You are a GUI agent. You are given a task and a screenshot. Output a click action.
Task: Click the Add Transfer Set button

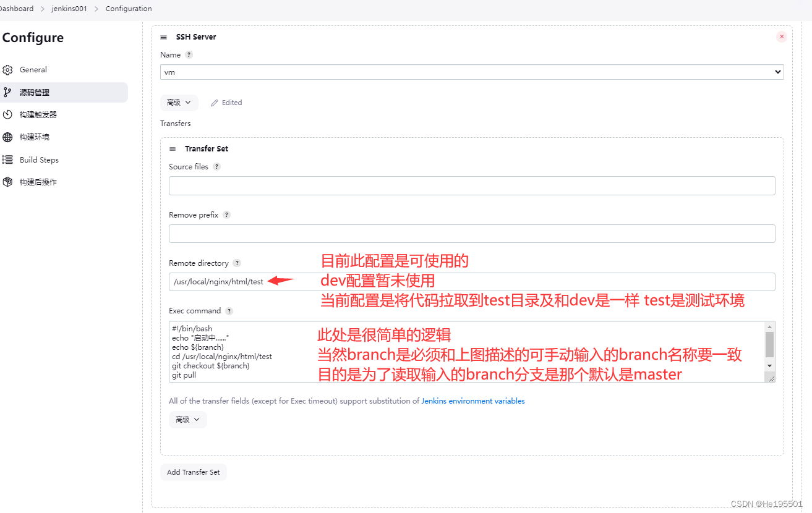click(194, 472)
